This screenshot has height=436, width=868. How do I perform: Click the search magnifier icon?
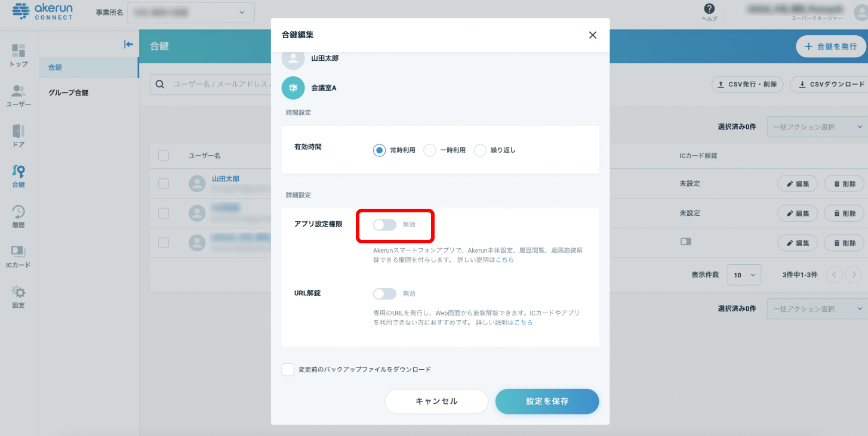point(160,84)
